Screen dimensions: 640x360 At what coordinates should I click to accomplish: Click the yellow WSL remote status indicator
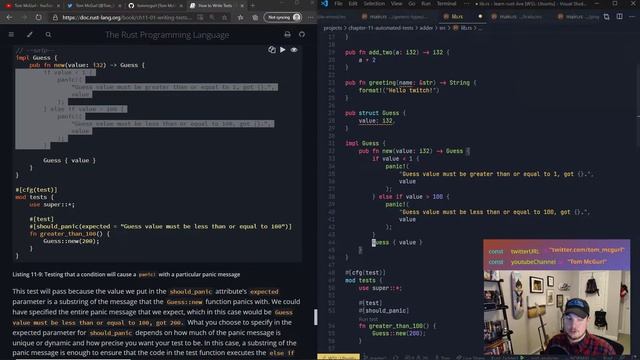click(x=338, y=357)
